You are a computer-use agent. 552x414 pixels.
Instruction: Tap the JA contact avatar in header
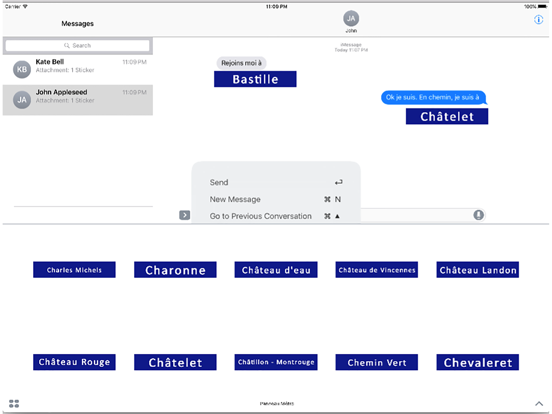tap(351, 18)
